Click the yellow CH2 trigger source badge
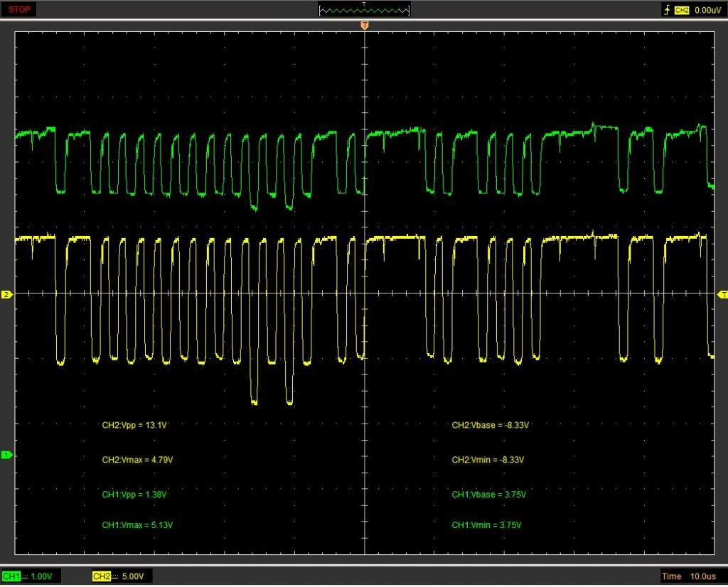728x587 pixels. point(682,10)
